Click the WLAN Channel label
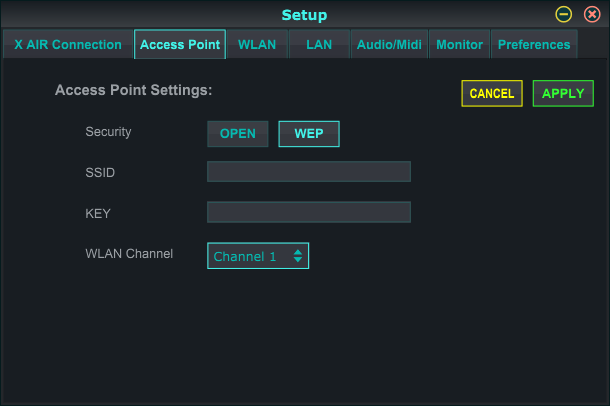The height and width of the screenshot is (406, 610). point(129,253)
